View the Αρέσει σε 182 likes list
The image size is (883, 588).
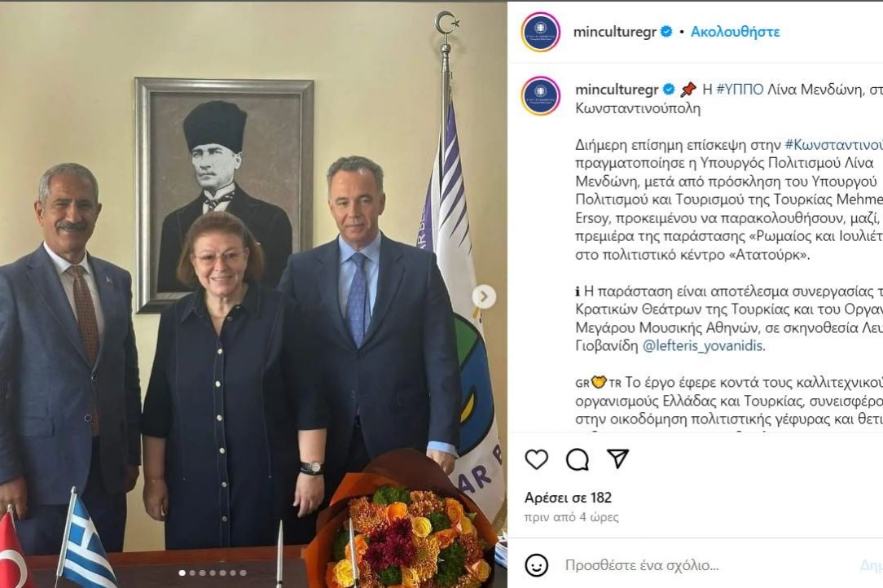pos(568,498)
